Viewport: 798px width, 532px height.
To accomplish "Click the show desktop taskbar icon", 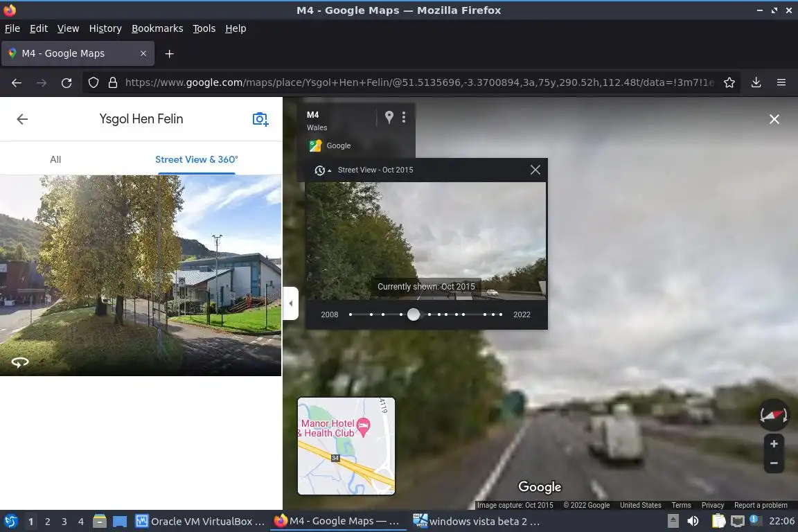I will coord(120,522).
